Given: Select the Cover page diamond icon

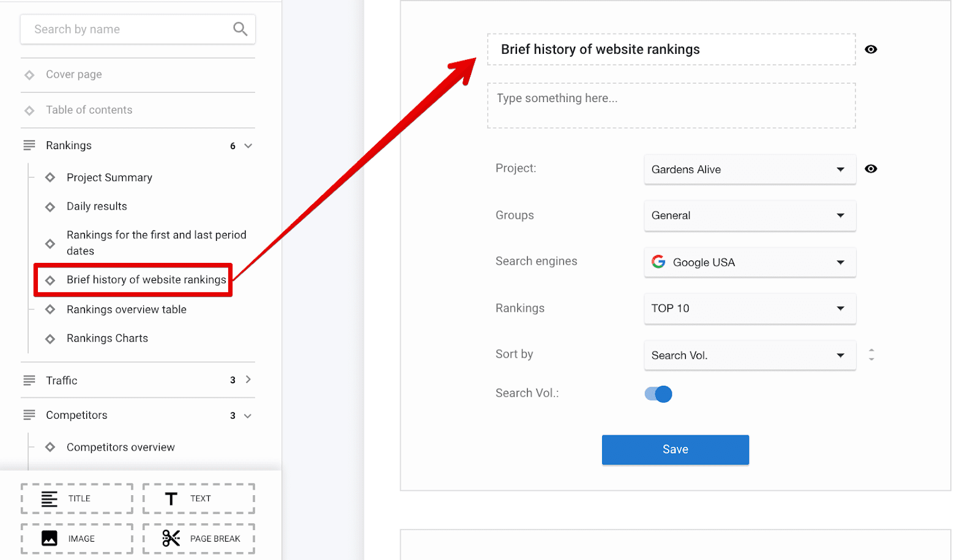Looking at the screenshot, I should coord(29,75).
